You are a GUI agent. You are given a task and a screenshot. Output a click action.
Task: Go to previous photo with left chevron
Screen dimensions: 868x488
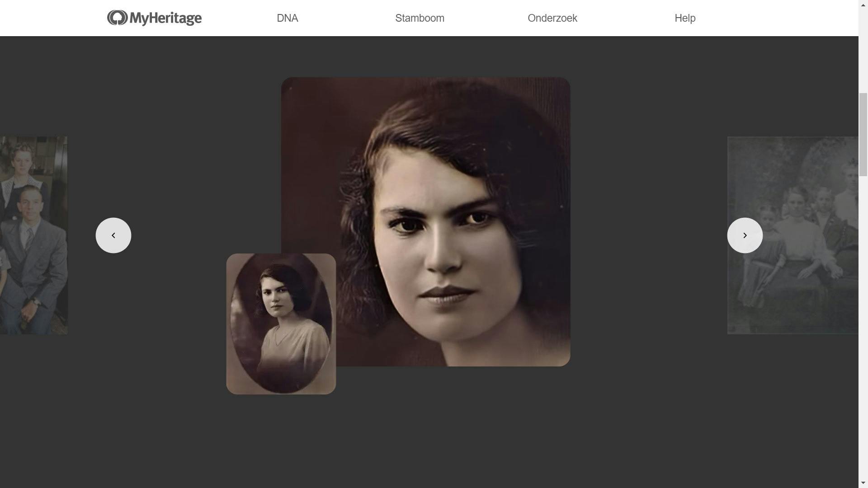(113, 235)
